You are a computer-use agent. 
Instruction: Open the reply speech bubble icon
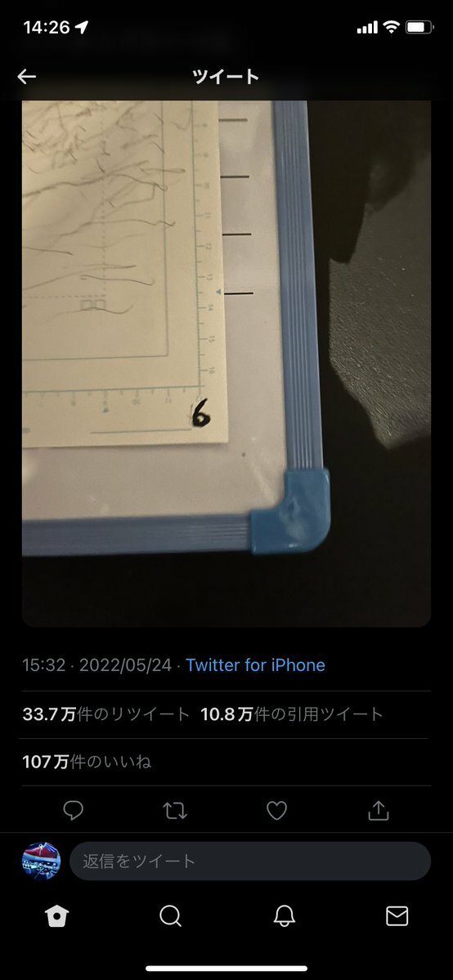click(x=74, y=811)
